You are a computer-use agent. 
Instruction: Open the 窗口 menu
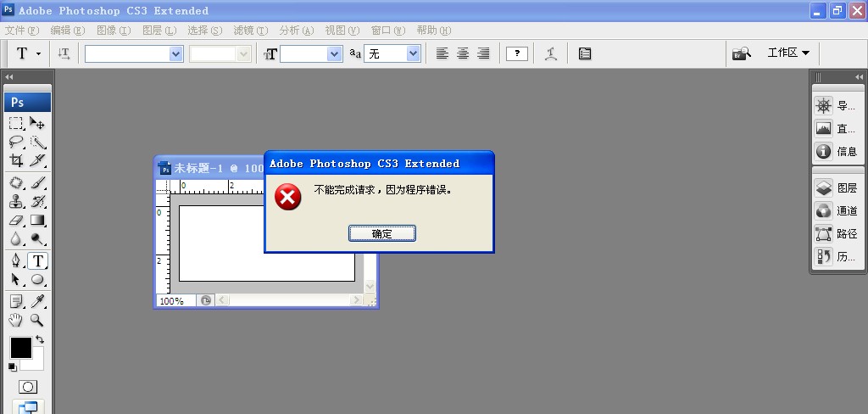(388, 31)
